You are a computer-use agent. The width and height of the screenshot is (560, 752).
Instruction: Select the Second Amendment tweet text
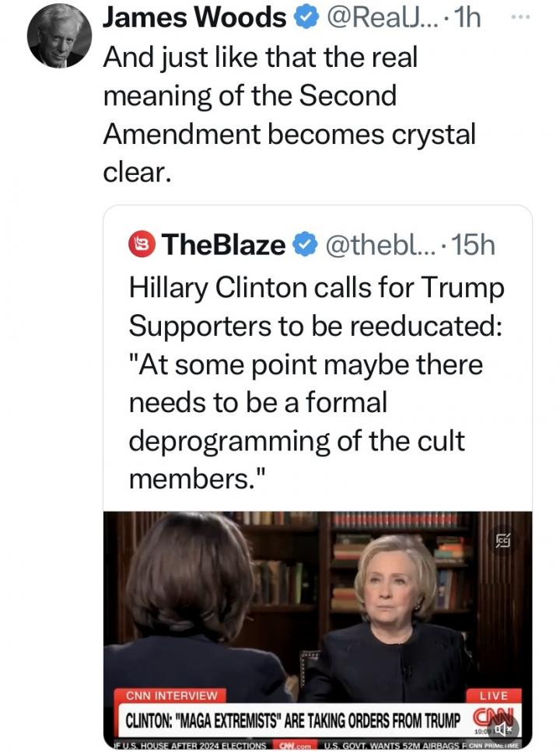click(x=288, y=115)
